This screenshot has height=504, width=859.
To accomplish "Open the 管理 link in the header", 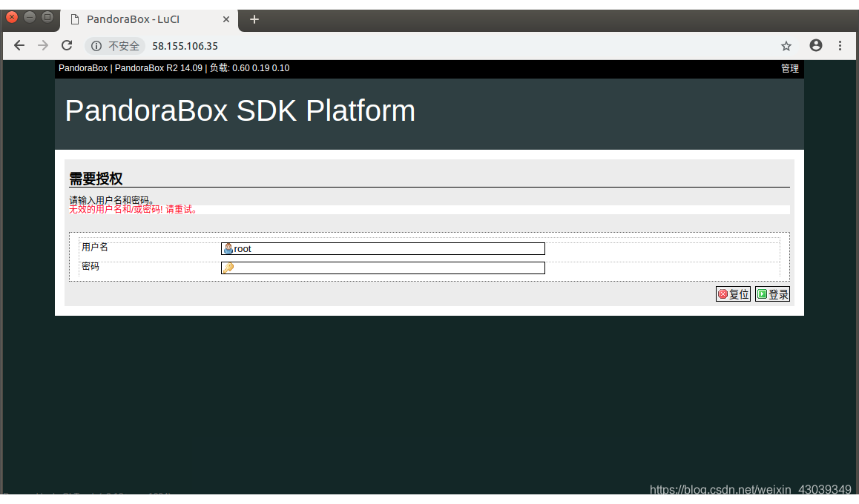I will (789, 68).
